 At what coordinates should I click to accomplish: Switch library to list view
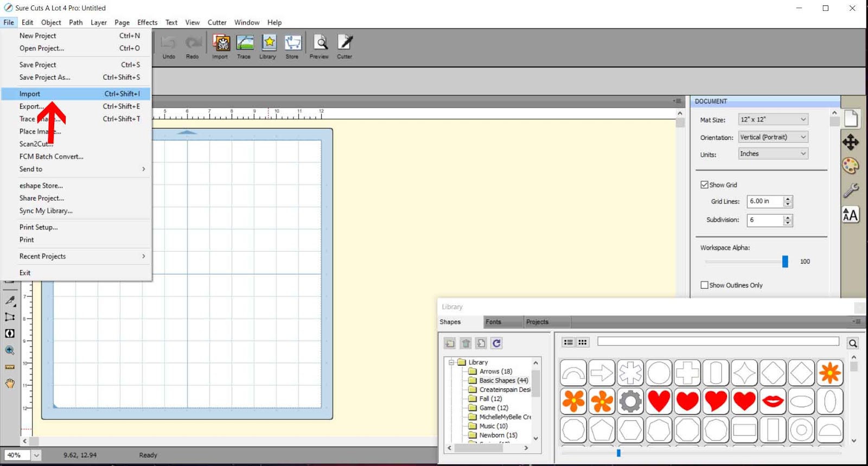pyautogui.click(x=569, y=342)
